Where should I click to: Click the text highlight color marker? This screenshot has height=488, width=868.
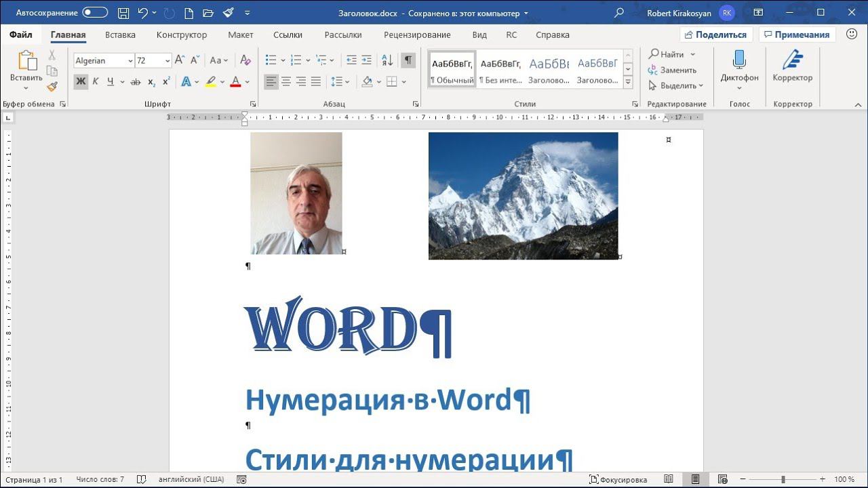point(210,82)
